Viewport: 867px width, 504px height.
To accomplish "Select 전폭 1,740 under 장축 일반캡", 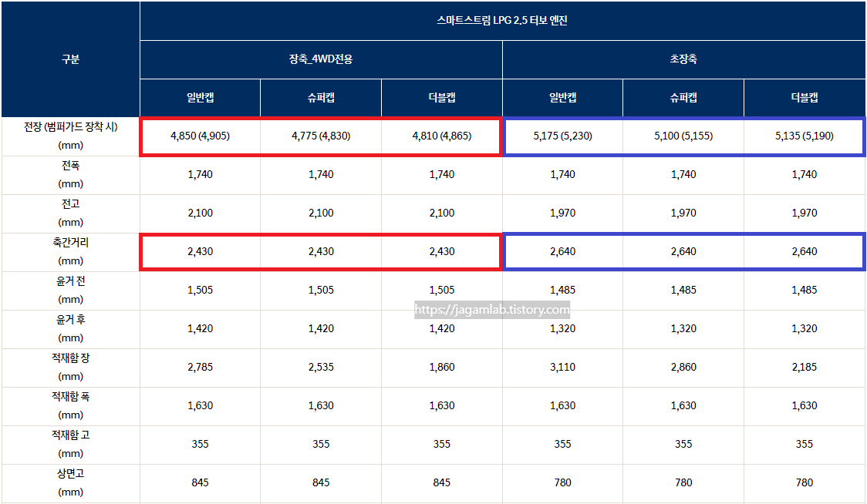I will point(200,175).
